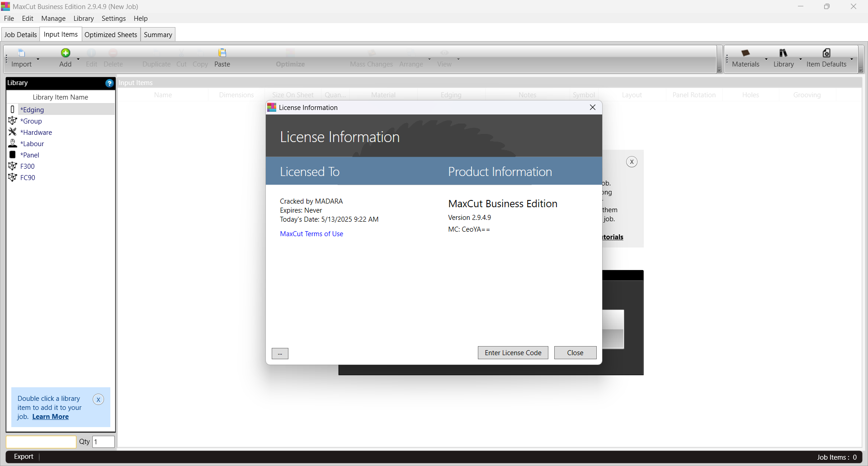Click the Copy toolbar item
Image resolution: width=868 pixels, height=466 pixels.
click(200, 59)
